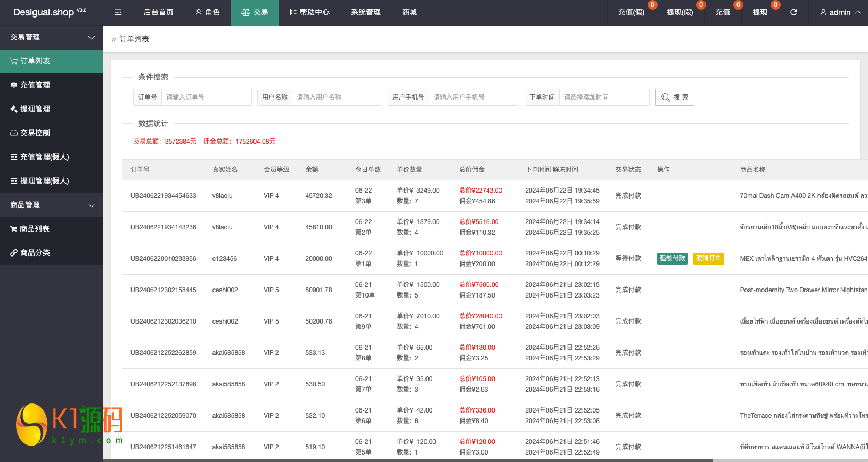Viewport: 868px width, 462px height.
Task: Focus the 用户手机号 search input
Action: 473,97
